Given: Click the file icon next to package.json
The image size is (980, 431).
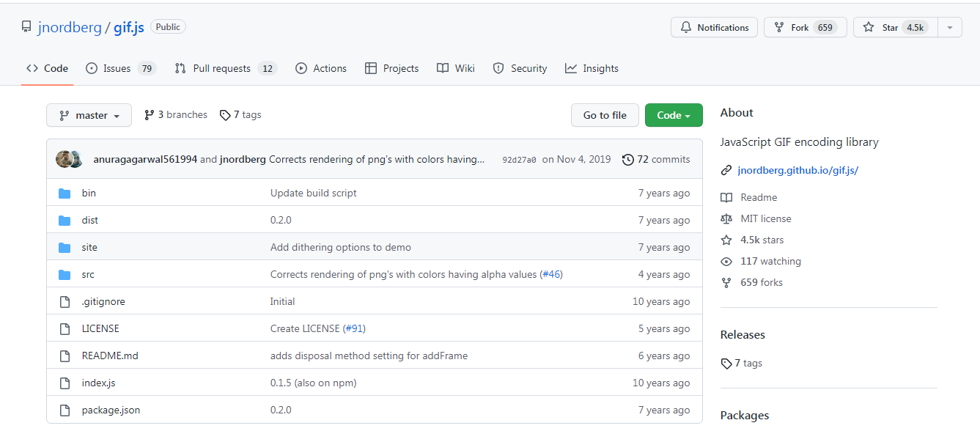Looking at the screenshot, I should 65,410.
